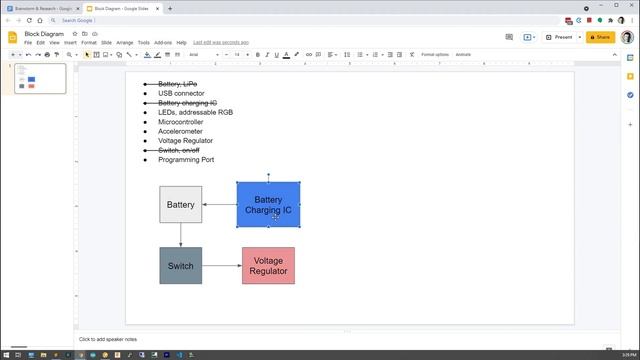Click the Insert image icon
640x360 pixels.
tap(106, 55)
